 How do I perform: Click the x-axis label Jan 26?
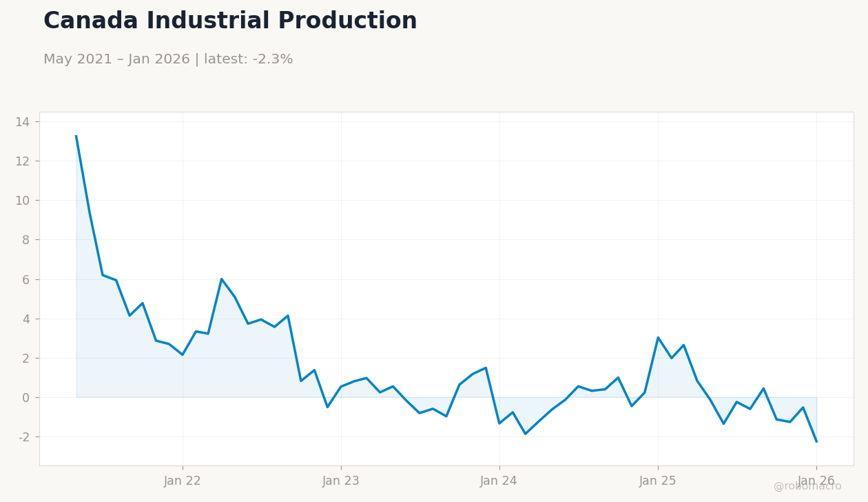tap(816, 481)
